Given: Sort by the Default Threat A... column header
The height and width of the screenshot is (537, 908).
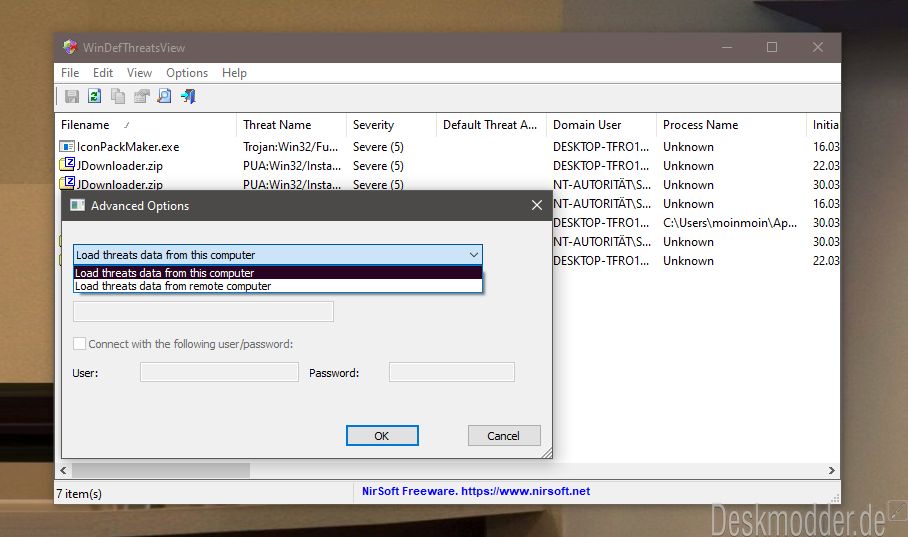Looking at the screenshot, I should (492, 125).
